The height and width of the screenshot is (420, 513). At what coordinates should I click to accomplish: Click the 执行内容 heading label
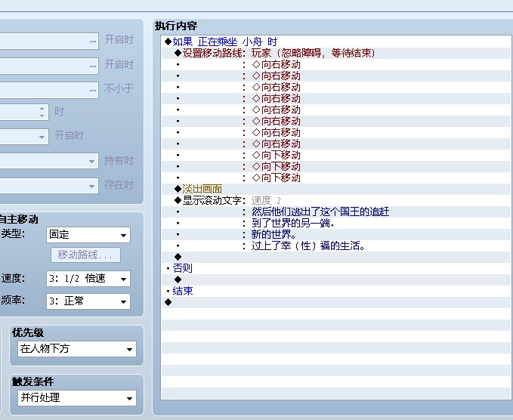pyautogui.click(x=176, y=26)
